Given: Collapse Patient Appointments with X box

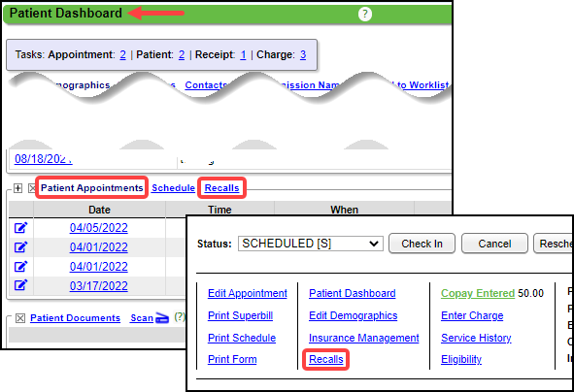Looking at the screenshot, I should 32,188.
